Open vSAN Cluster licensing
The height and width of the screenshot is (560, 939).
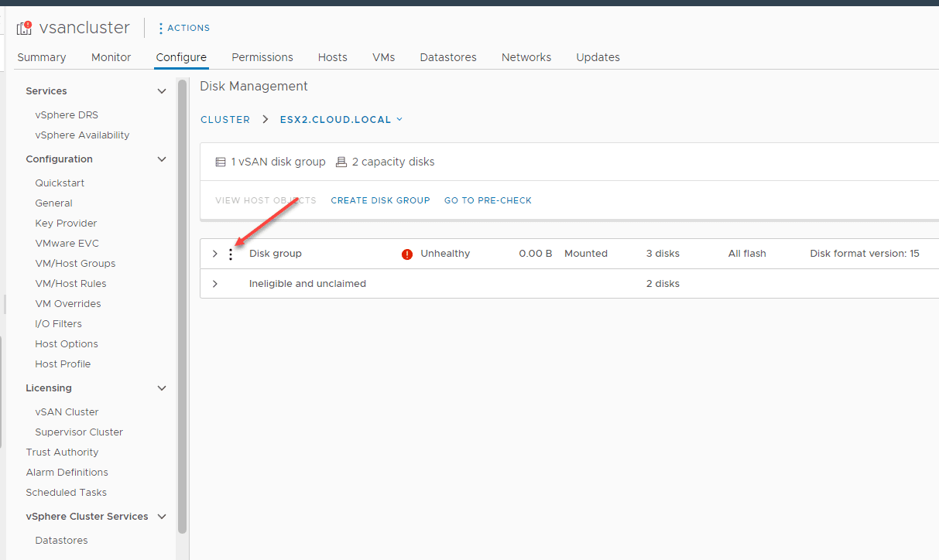click(67, 412)
